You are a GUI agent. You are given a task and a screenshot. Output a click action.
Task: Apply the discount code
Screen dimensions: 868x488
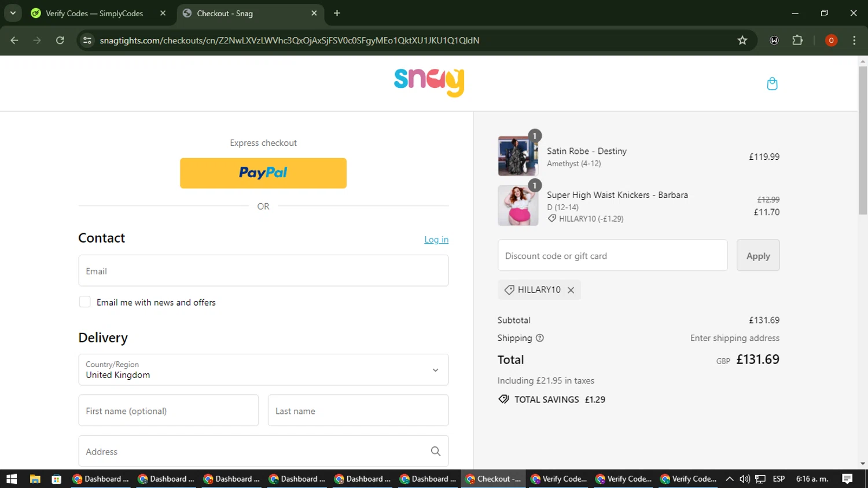coord(758,255)
